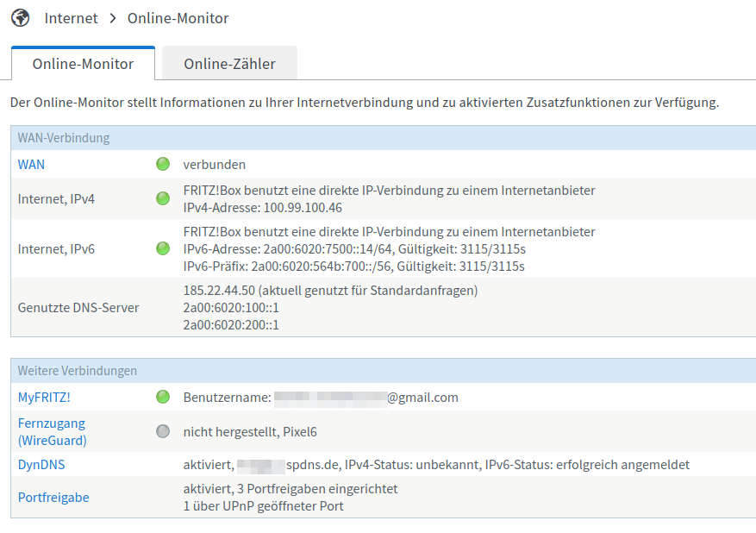This screenshot has width=756, height=533.
Task: Click the Online-Monitor breadcrumb title
Action: 178,18
